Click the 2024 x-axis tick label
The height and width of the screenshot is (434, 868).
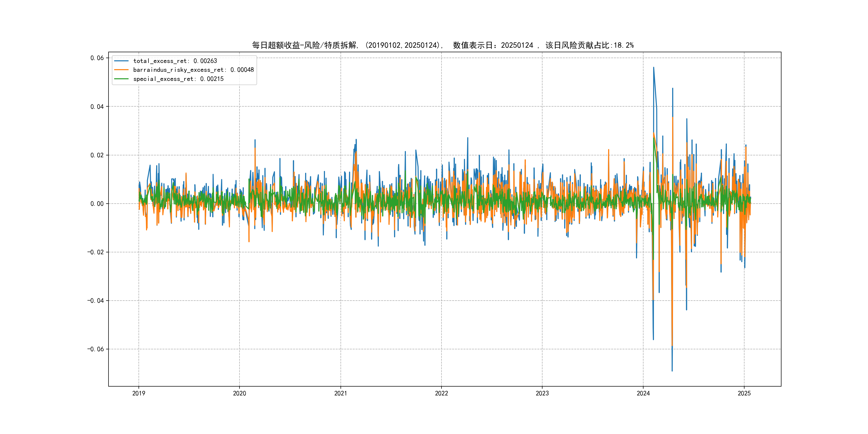(x=643, y=393)
